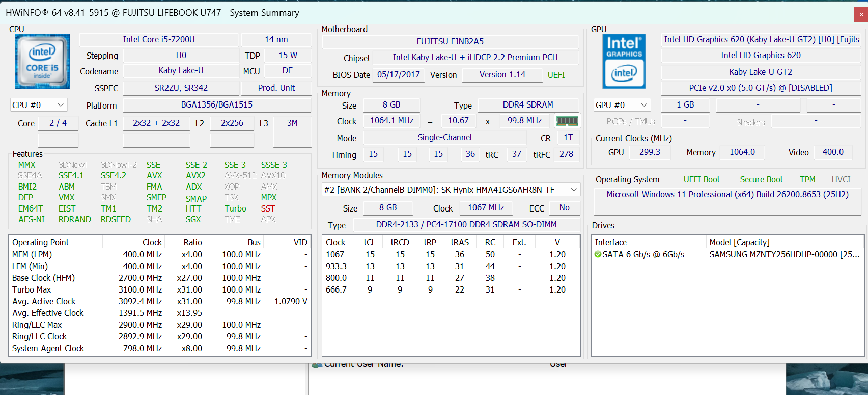The height and width of the screenshot is (395, 868).
Task: Select the Single-Channel memory mode field
Action: [x=445, y=137]
